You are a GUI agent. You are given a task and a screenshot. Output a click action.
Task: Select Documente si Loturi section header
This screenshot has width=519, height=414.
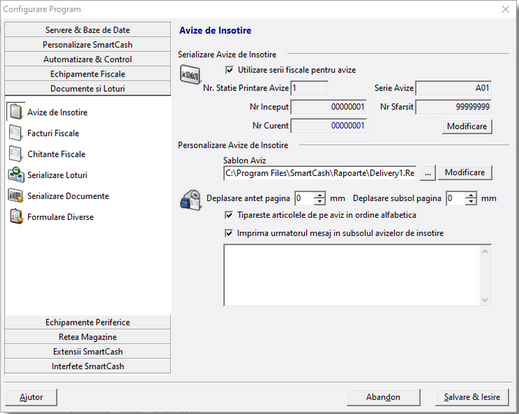(88, 88)
